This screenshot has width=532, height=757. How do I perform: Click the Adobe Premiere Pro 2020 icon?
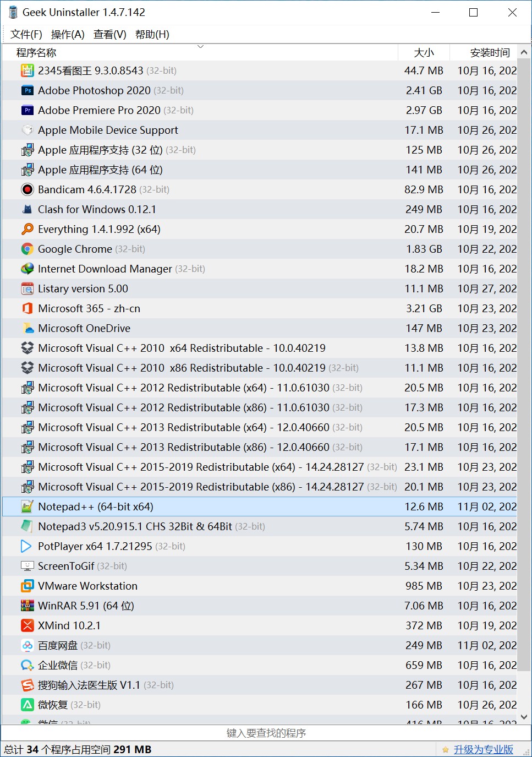point(27,110)
